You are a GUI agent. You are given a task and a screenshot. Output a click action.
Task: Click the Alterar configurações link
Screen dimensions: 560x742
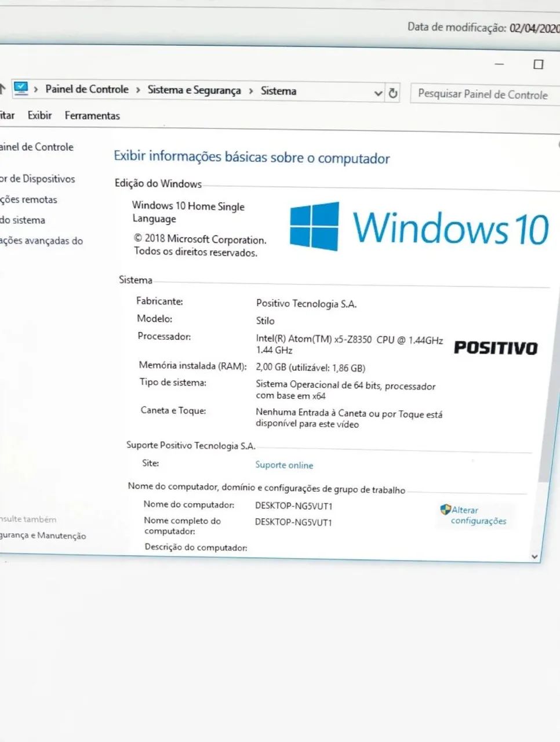pos(479,515)
